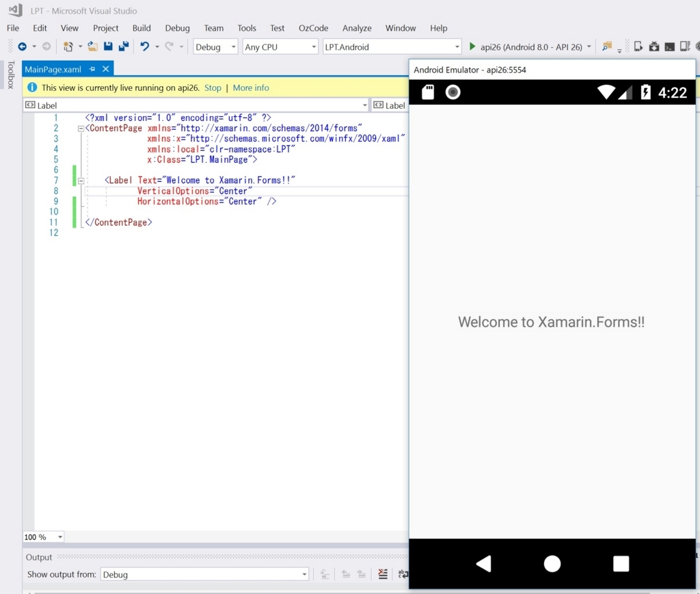Click the right Label member dropdown
This screenshot has width=700, height=594.
pos(390,105)
